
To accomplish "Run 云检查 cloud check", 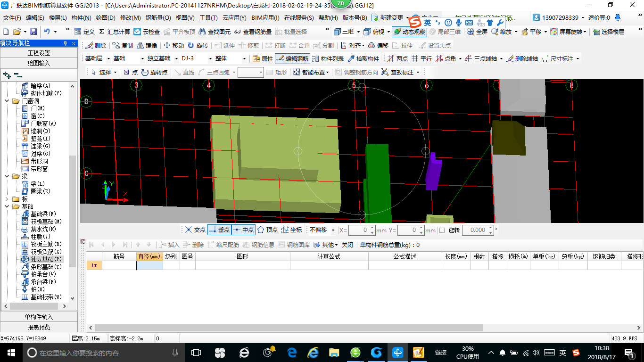I will point(147,32).
